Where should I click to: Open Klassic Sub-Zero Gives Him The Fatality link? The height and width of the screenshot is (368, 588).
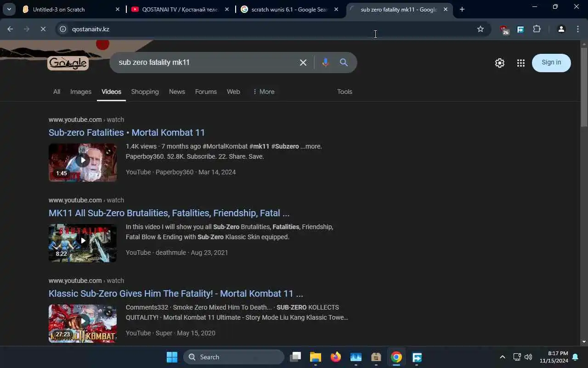(176, 293)
